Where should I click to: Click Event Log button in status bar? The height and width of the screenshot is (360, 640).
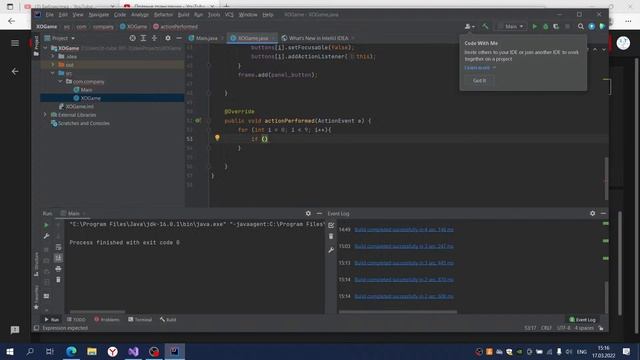click(x=582, y=320)
